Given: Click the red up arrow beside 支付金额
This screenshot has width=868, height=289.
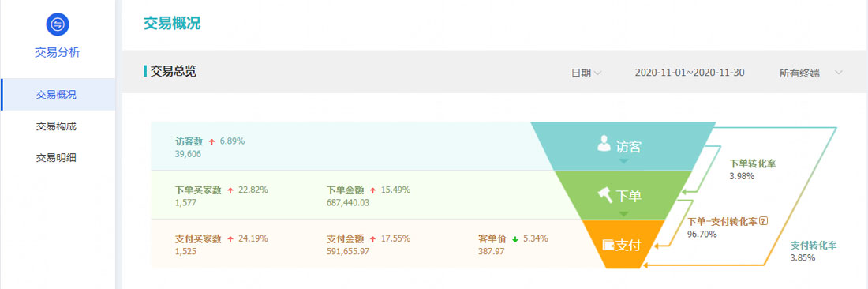Looking at the screenshot, I should 372,239.
